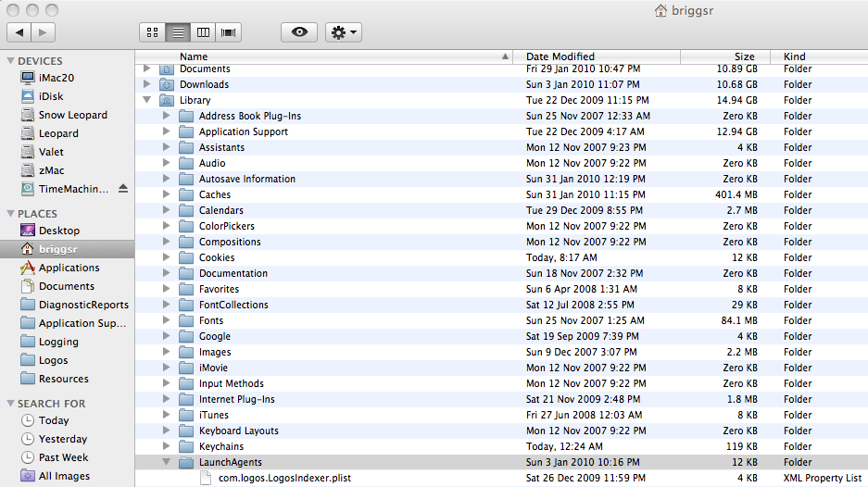Viewport: 868px width, 487px height.
Task: Select the iMovie folder row
Action: (501, 368)
